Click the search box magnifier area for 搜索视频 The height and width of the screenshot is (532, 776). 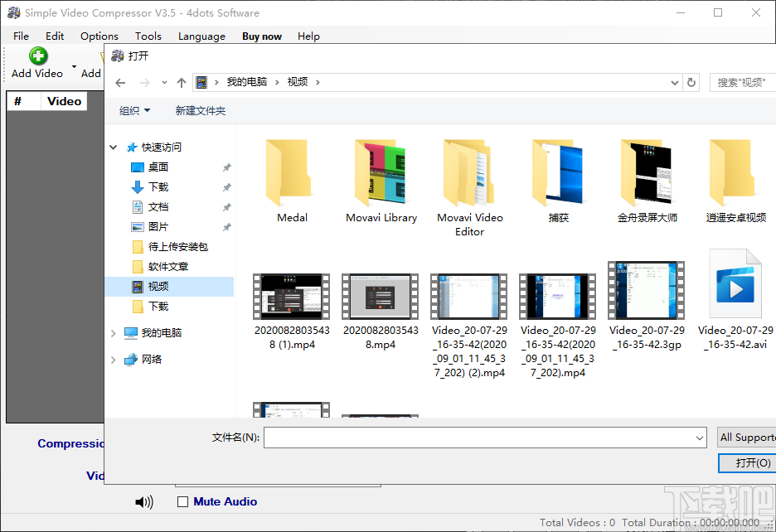pyautogui.click(x=742, y=81)
